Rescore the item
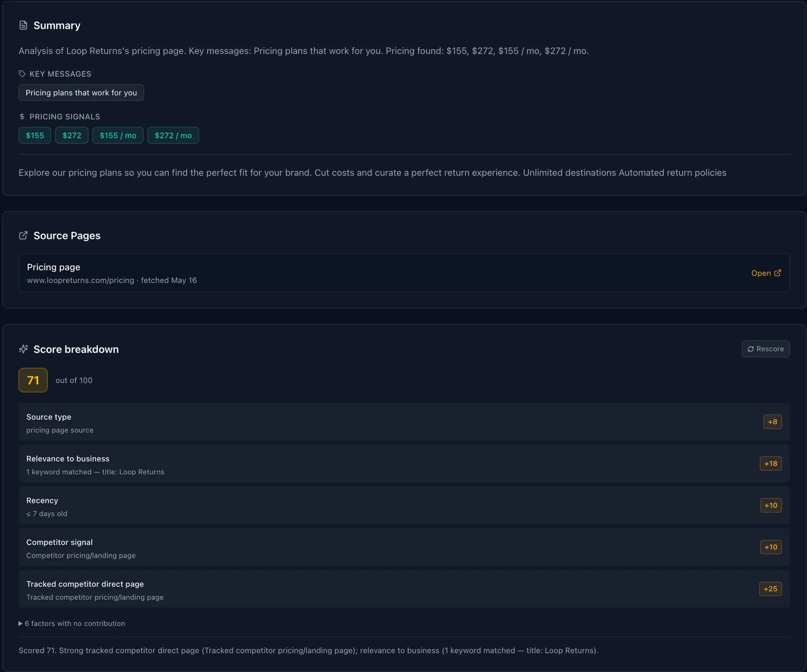 (765, 349)
